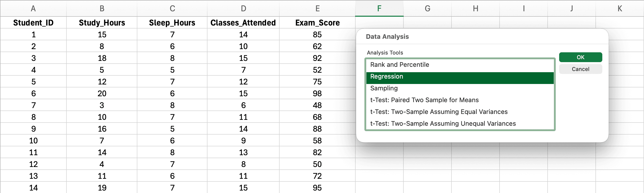Click the cell with sleep hours 5 for student 4
The height and width of the screenshot is (193, 644).
(x=172, y=69)
